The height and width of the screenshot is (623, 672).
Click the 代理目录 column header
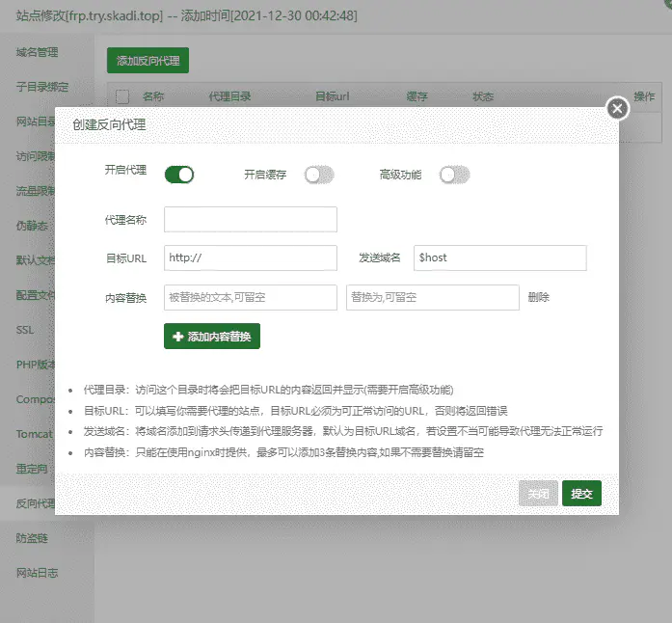tap(229, 96)
